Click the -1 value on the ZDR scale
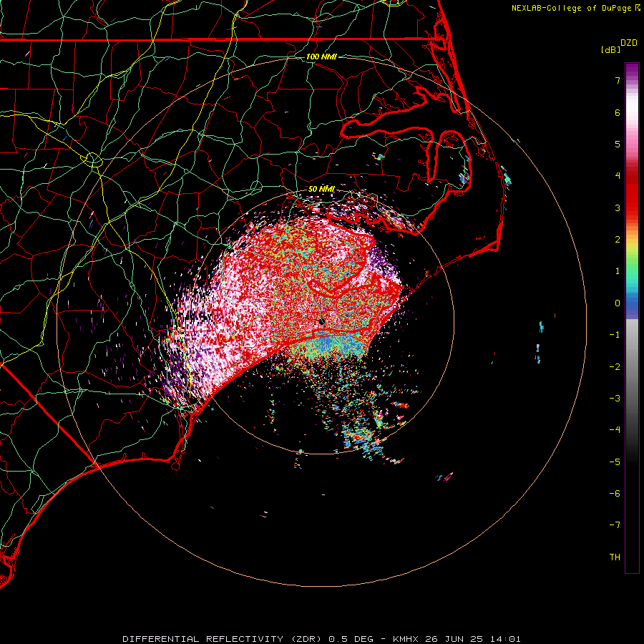Screen dimensions: 644x644 (615, 335)
